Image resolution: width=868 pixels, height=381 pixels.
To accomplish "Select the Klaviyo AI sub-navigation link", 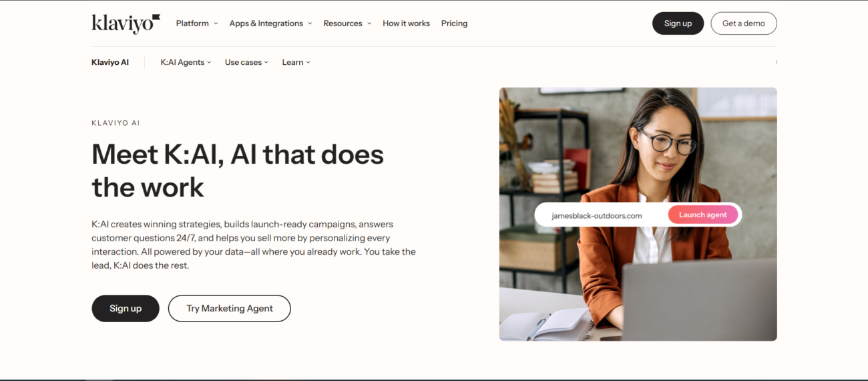I will [110, 62].
